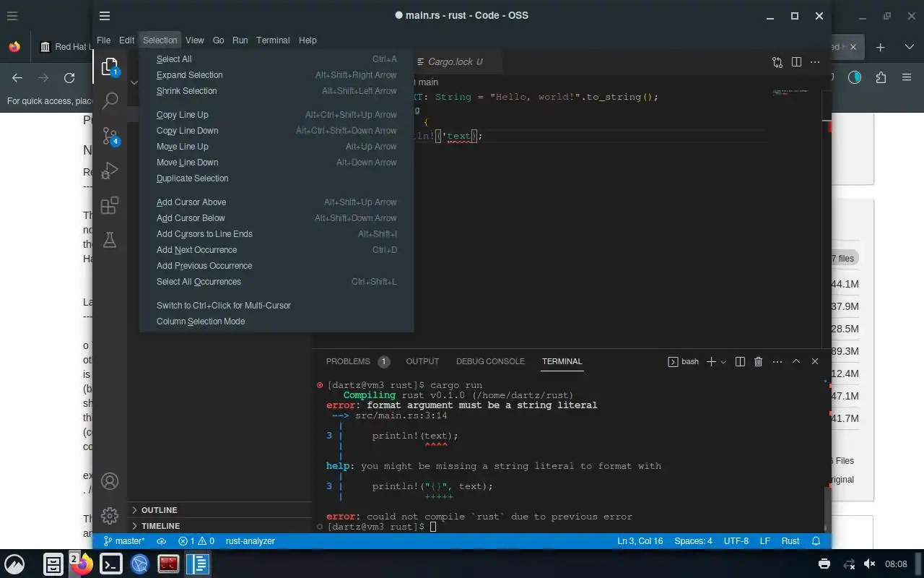924x578 pixels.
Task: Open the system start menu logo
Action: click(14, 564)
